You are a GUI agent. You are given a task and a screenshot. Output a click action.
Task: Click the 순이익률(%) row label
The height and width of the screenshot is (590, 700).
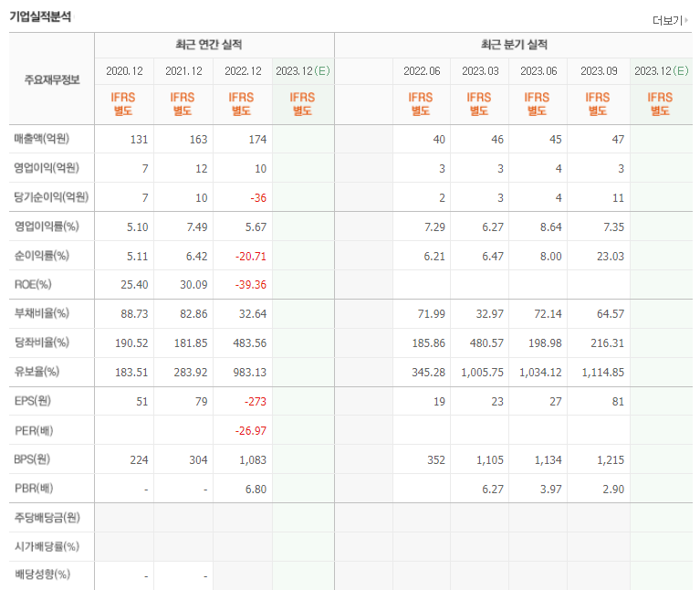click(x=41, y=255)
